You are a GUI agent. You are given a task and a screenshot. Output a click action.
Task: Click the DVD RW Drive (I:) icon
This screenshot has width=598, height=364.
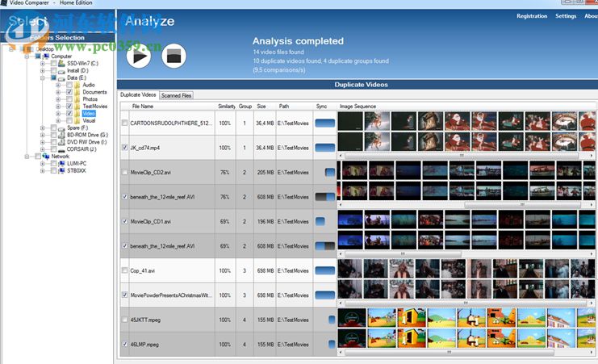pyautogui.click(x=61, y=142)
